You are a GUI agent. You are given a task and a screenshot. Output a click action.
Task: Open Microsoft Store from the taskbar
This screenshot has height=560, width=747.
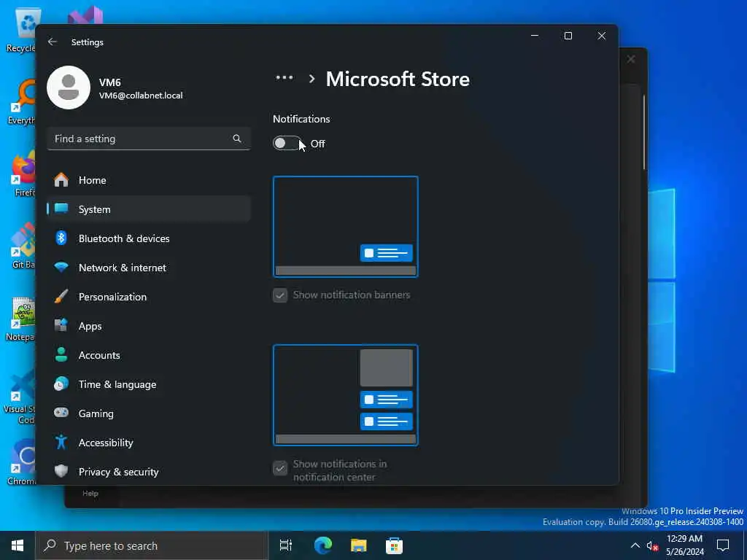point(394,545)
